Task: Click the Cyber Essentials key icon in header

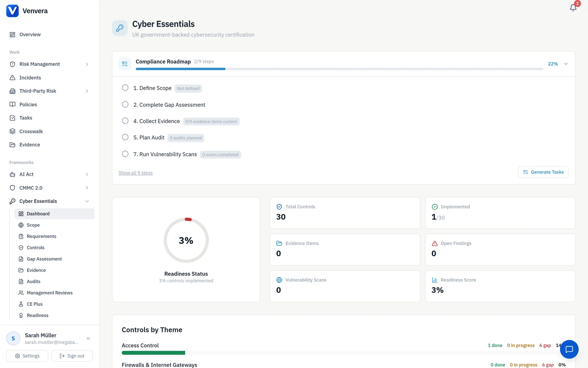Action: pyautogui.click(x=120, y=28)
